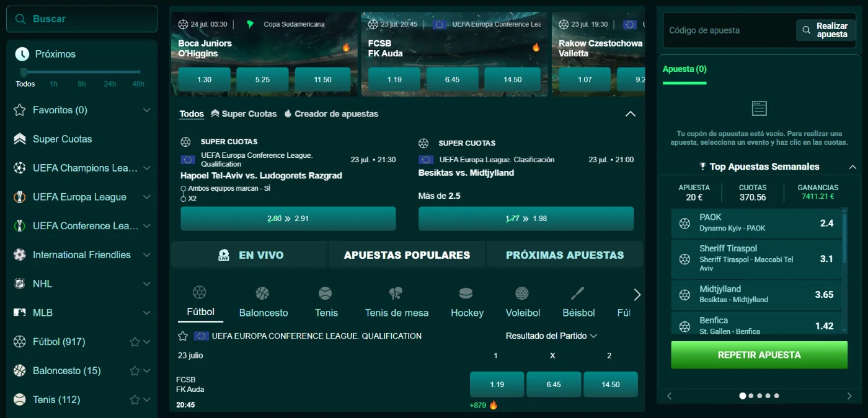Viewport: 868px width, 418px height.
Task: Set Próximos filter to 8h
Action: pos(82,84)
